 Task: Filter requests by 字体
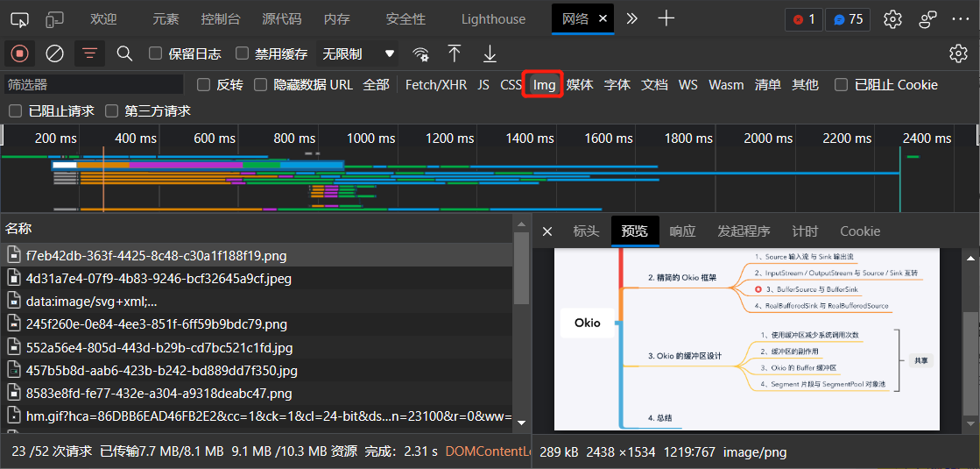tap(617, 84)
